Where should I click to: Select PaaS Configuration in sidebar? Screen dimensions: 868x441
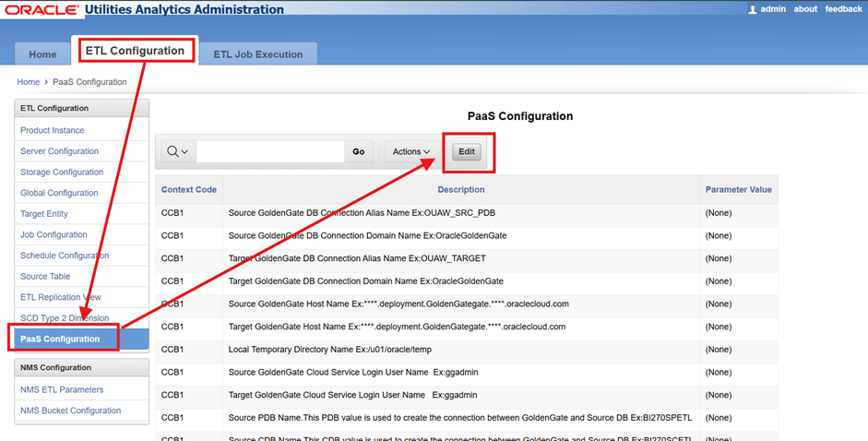(81, 340)
